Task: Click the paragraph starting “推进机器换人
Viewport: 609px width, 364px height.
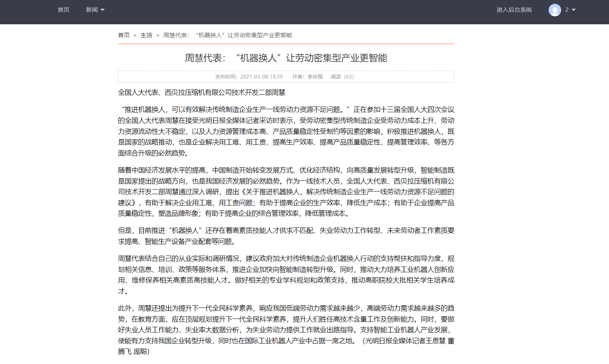Action: [286, 131]
